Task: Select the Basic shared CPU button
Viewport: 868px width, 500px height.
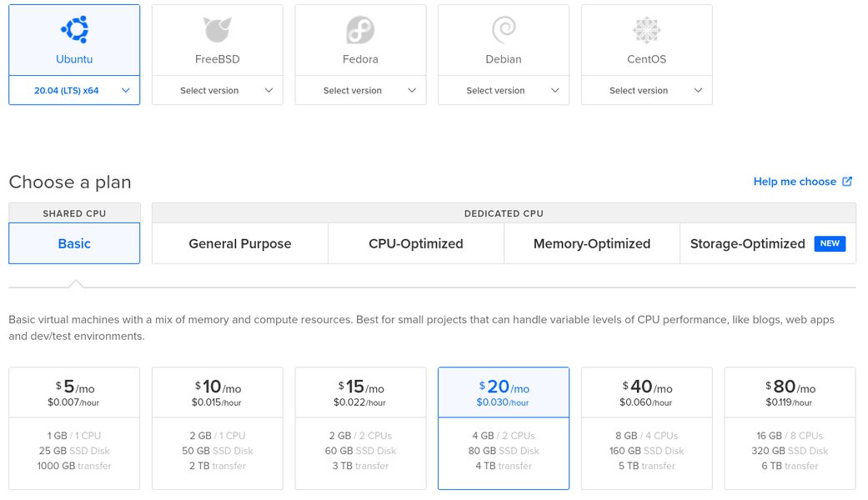Action: tap(74, 243)
